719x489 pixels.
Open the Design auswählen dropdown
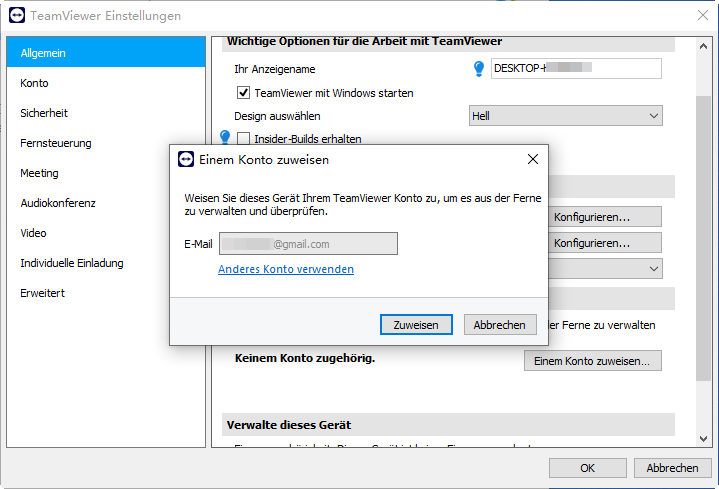(x=565, y=116)
